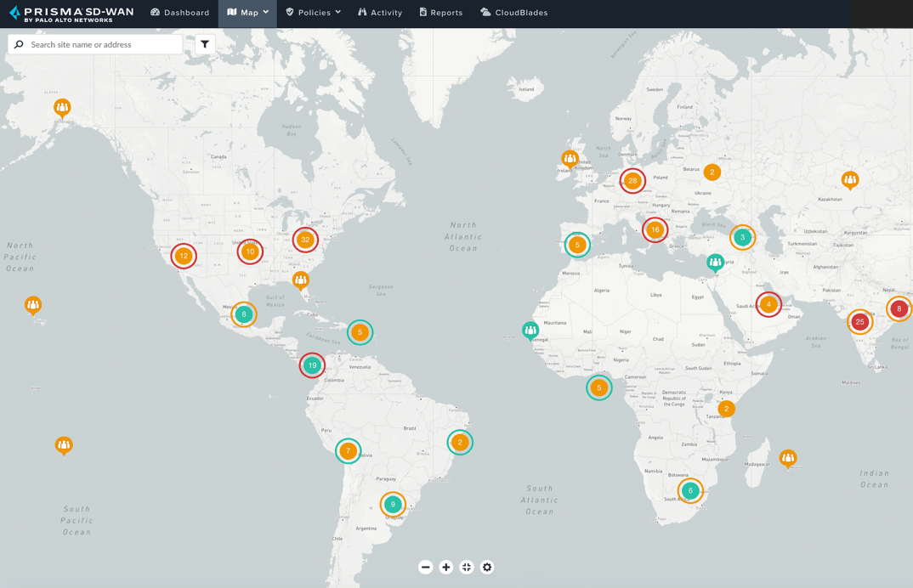
Task: Click the Kazakhstan site pin marker
Action: pos(850,179)
